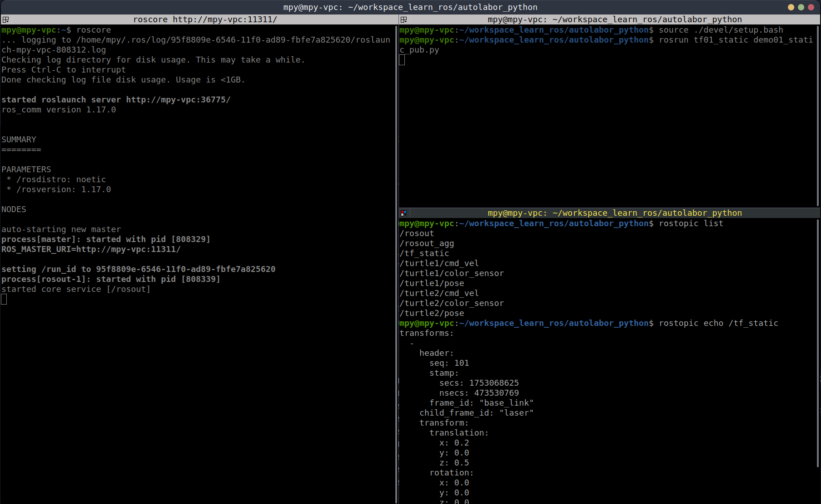This screenshot has width=821, height=504.
Task: Click the grouping icon in the roscore pane titlebar
Action: (5, 19)
